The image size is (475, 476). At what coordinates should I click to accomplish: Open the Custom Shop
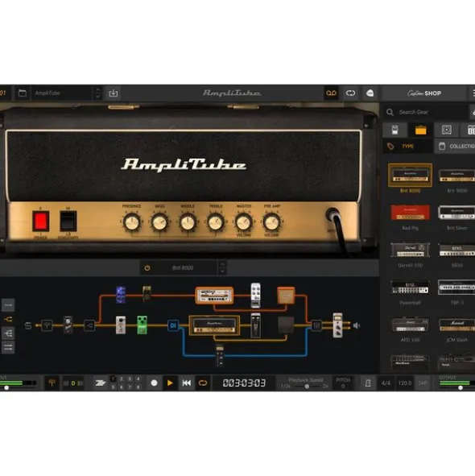coord(424,93)
